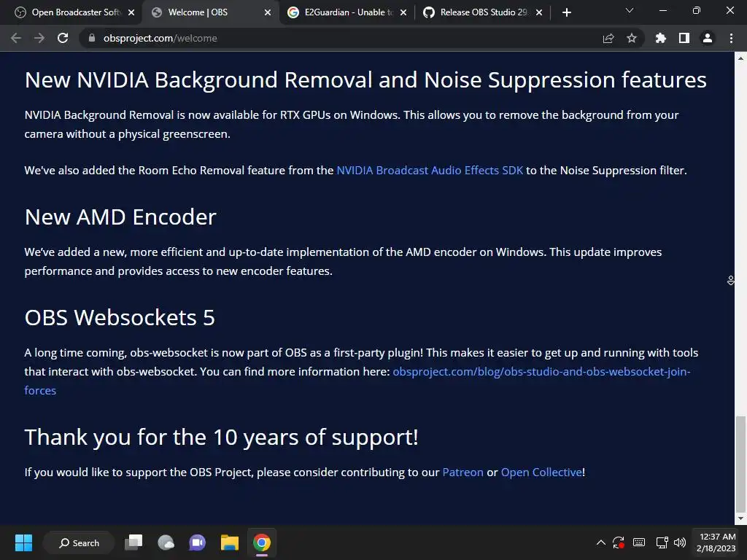Bookmark this page with the star icon
The height and width of the screenshot is (560, 747).
(x=632, y=38)
